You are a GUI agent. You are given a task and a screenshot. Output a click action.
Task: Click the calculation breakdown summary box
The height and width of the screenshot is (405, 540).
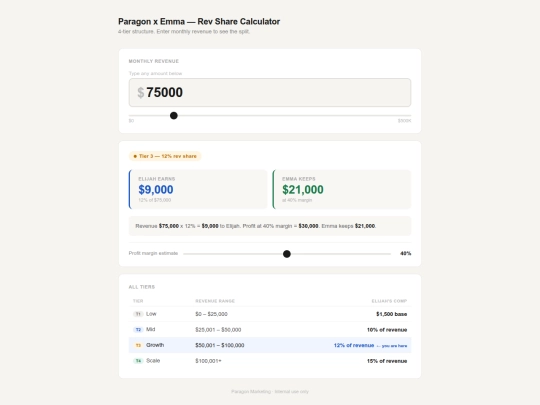pos(270,226)
